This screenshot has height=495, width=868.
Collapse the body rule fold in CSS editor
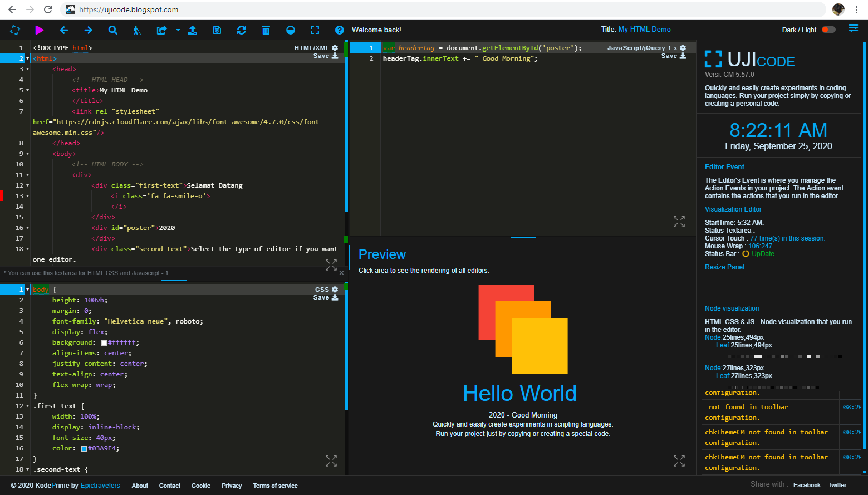tap(28, 290)
